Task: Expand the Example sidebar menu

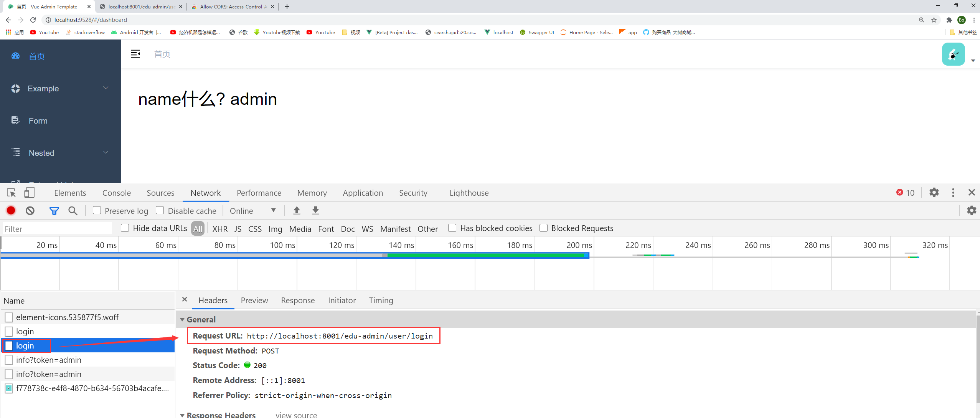Action: [x=60, y=88]
